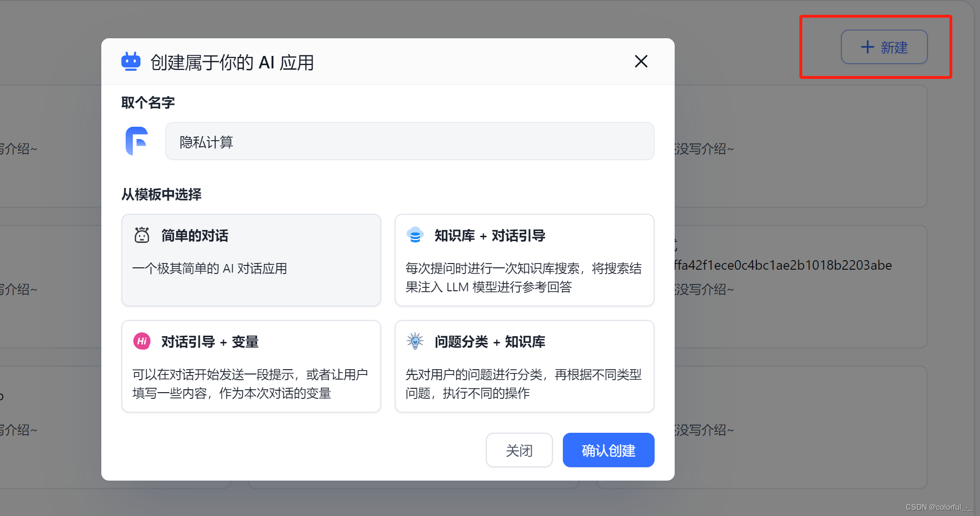This screenshot has height=516, width=980.
Task: Confirm creation with 确认创建 button
Action: tap(608, 450)
